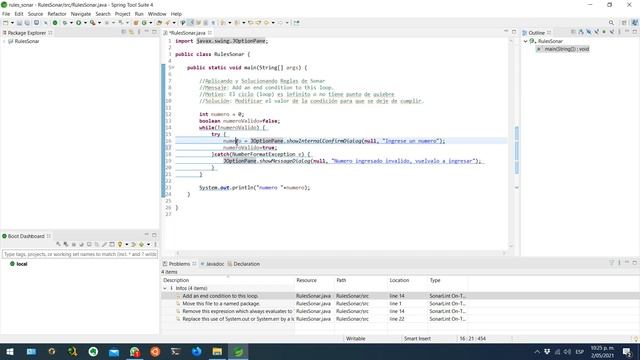The image size is (640, 360).
Task: Open the Window menu
Action: (157, 14)
